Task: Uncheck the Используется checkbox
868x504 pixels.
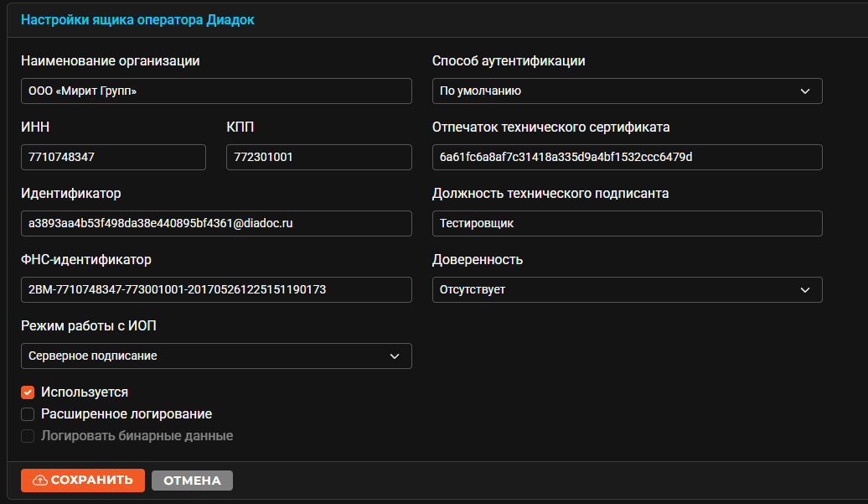Action: (x=28, y=392)
